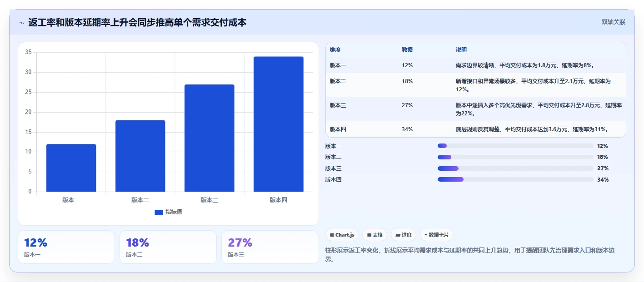Click the 版本二 18% progress bar
The height and width of the screenshot is (282, 644).
(515, 157)
